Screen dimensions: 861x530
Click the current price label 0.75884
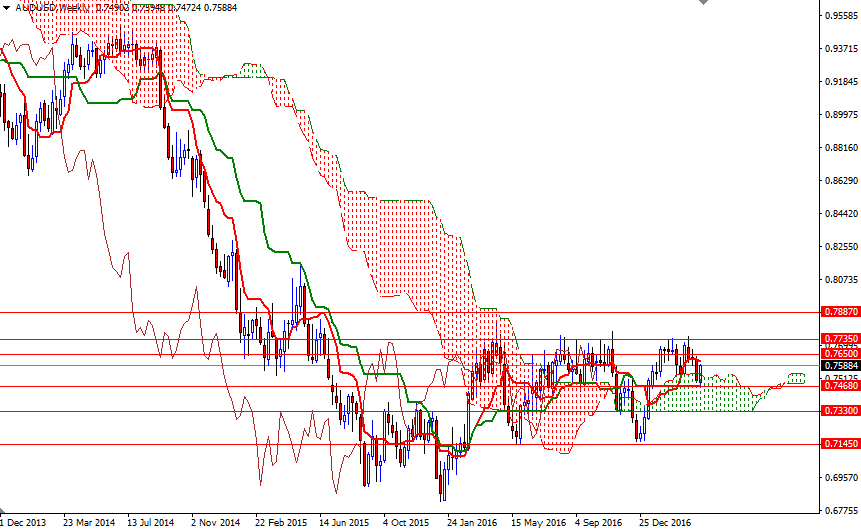[x=841, y=366]
